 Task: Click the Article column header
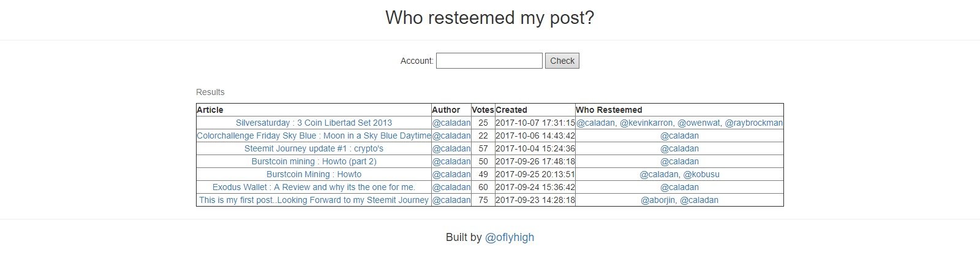click(x=210, y=110)
